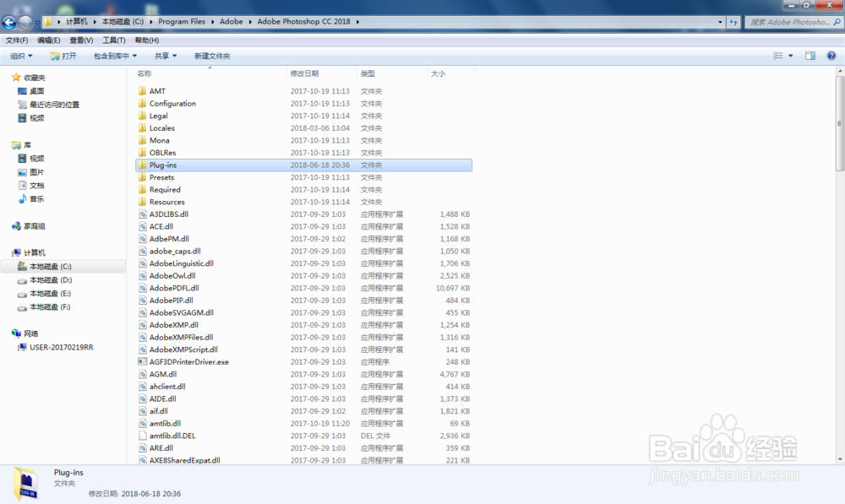This screenshot has height=504, width=845.
Task: Open the 查看(V) menu
Action: pos(81,41)
